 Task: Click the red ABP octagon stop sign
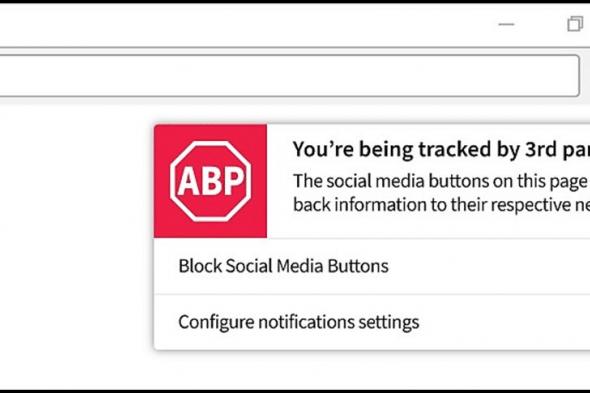(210, 181)
